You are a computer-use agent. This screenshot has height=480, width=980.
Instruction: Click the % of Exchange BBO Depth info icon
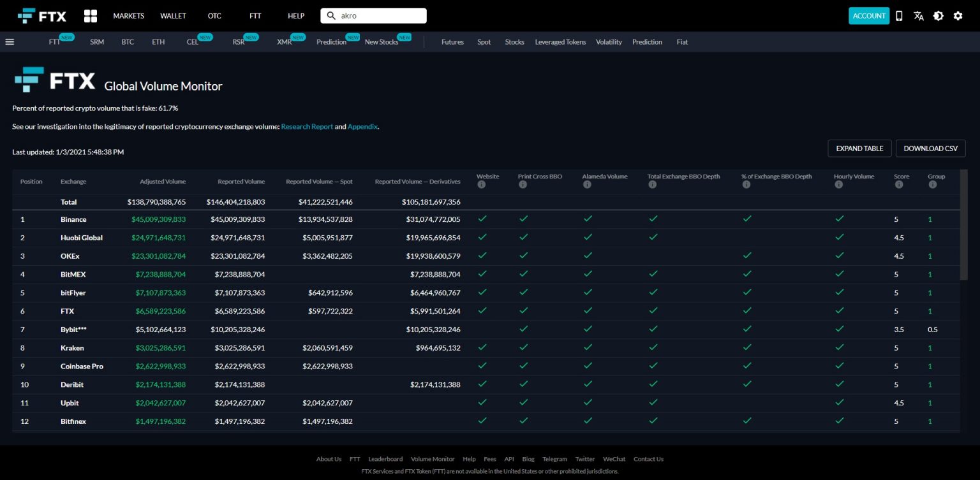(x=746, y=185)
